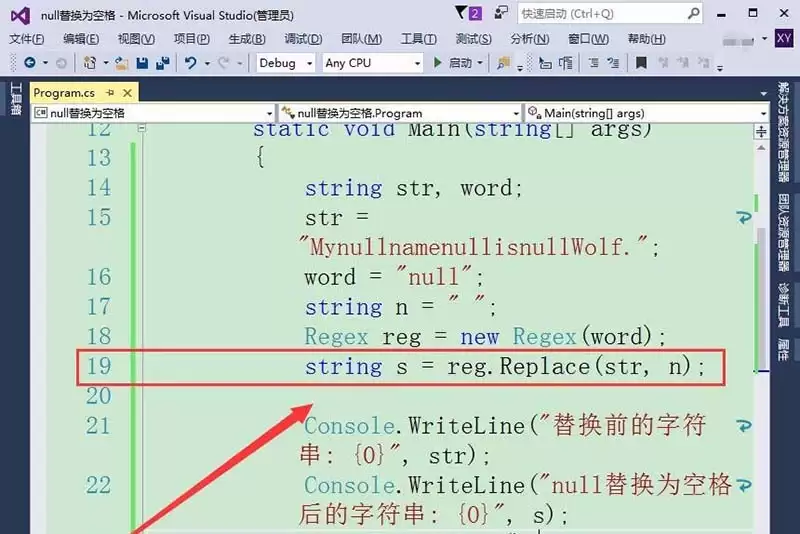
Task: Click the Open File toolbar icon
Action: pyautogui.click(x=121, y=63)
